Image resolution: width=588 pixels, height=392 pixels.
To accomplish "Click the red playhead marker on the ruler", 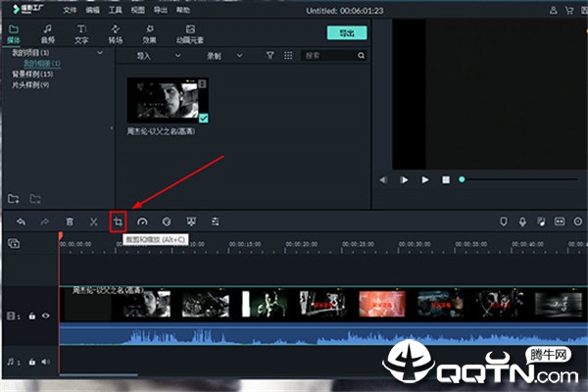I will click(x=61, y=236).
